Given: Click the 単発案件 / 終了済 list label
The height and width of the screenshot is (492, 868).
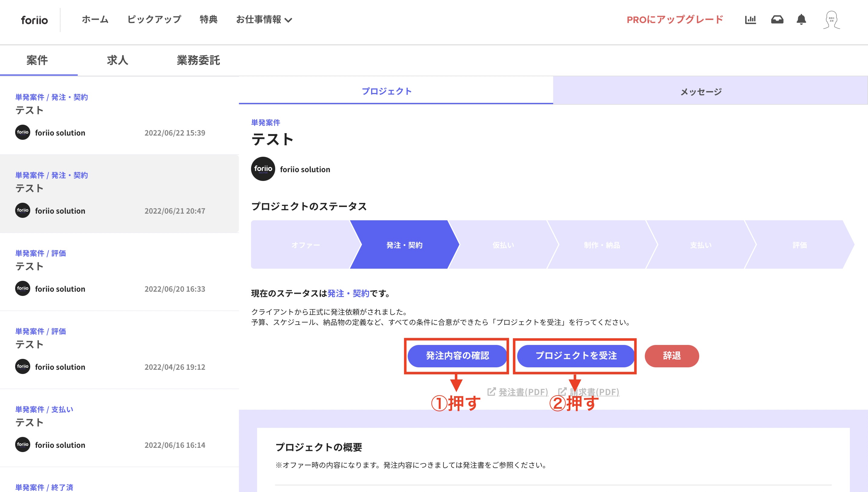Looking at the screenshot, I should coord(44,487).
